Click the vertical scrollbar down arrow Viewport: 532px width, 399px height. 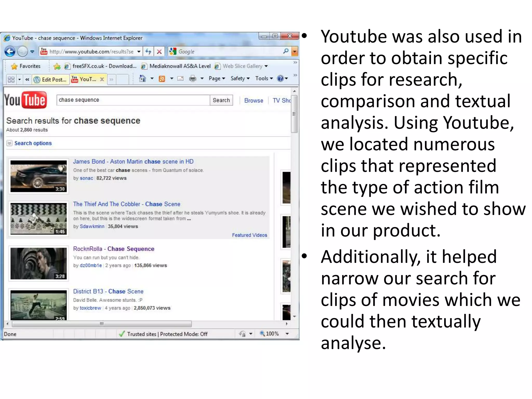point(294,317)
